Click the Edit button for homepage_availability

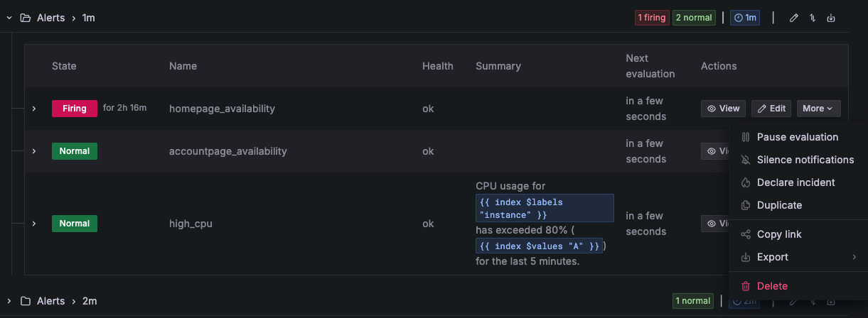coord(771,109)
